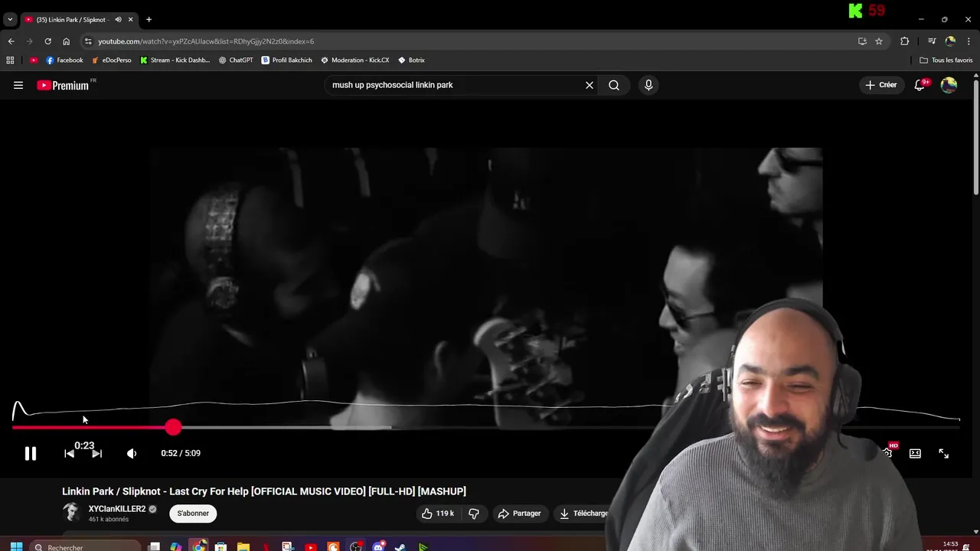Open the Chrome profile avatar
Viewport: 980px width, 551px height.
(x=950, y=41)
